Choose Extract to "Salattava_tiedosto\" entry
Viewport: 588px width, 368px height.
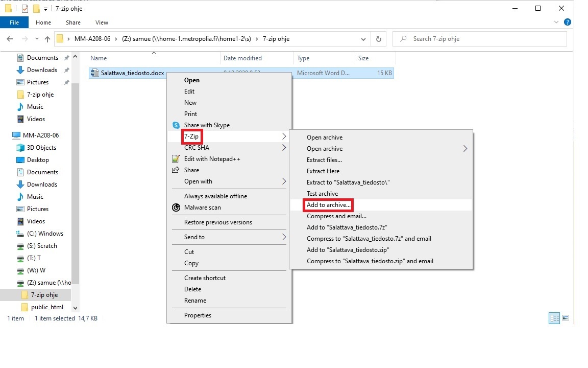[x=348, y=182]
